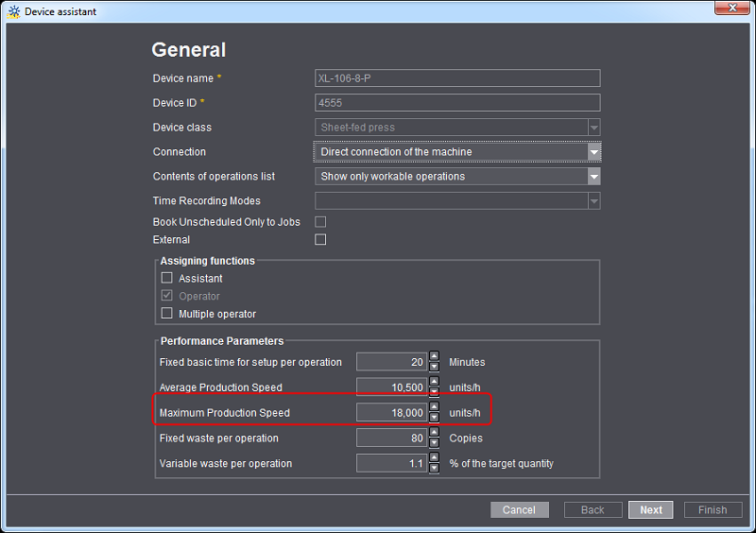This screenshot has width=756, height=533.
Task: Decrease Fixed basic time for setup value
Action: click(435, 367)
